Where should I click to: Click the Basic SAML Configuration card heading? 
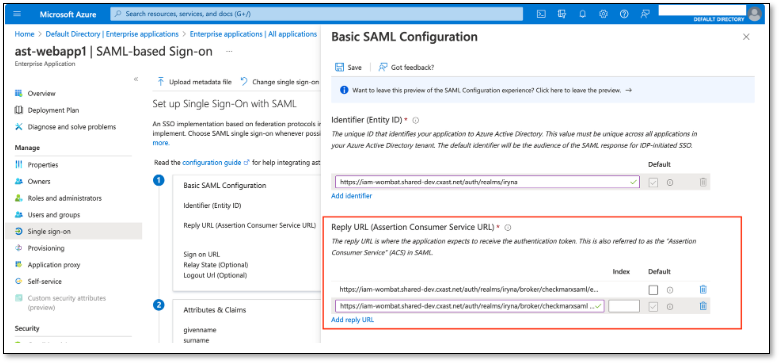225,185
